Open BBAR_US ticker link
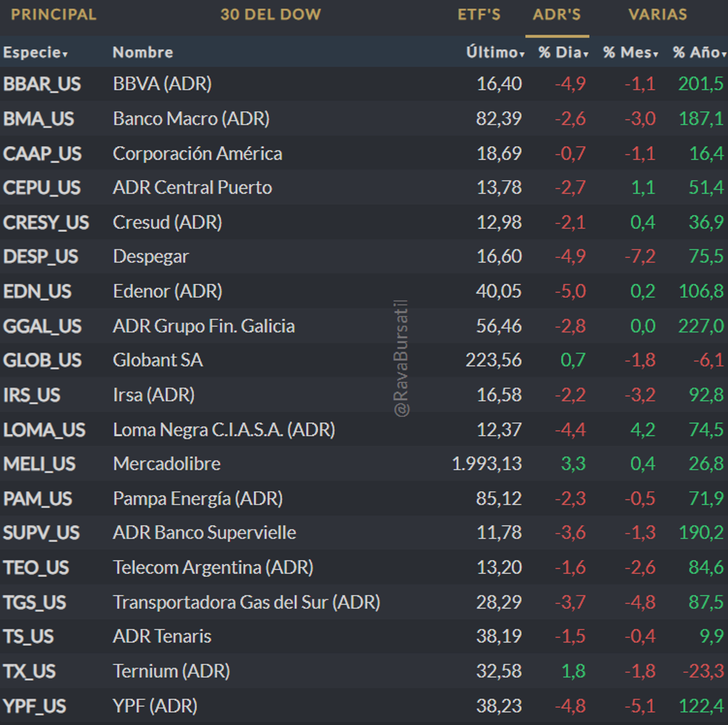 click(42, 84)
